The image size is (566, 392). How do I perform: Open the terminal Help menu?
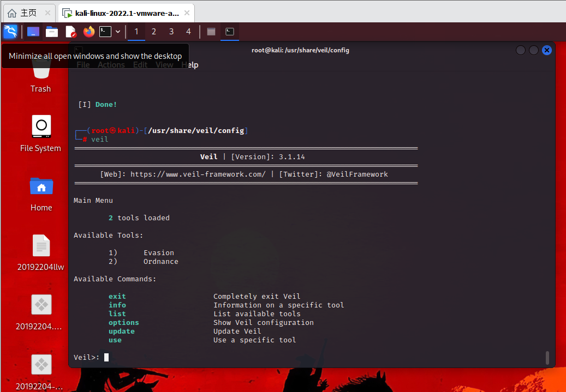click(190, 65)
